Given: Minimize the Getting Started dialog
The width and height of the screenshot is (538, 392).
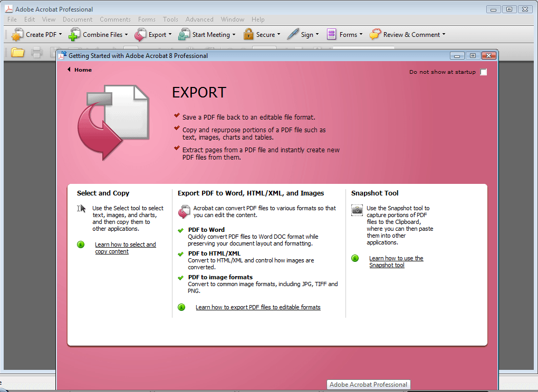Looking at the screenshot, I should (457, 55).
